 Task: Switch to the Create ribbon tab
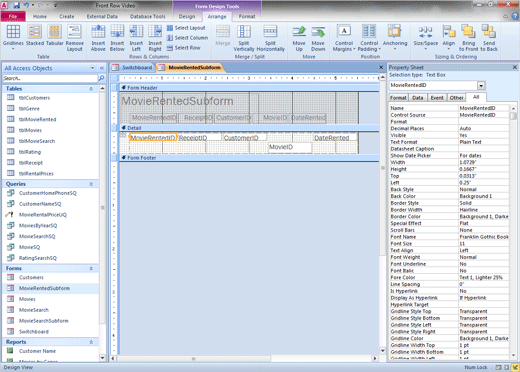(67, 16)
